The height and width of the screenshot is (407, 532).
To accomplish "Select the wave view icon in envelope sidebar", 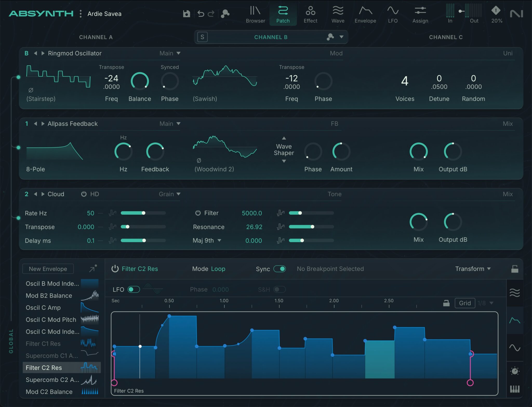I will (515, 293).
